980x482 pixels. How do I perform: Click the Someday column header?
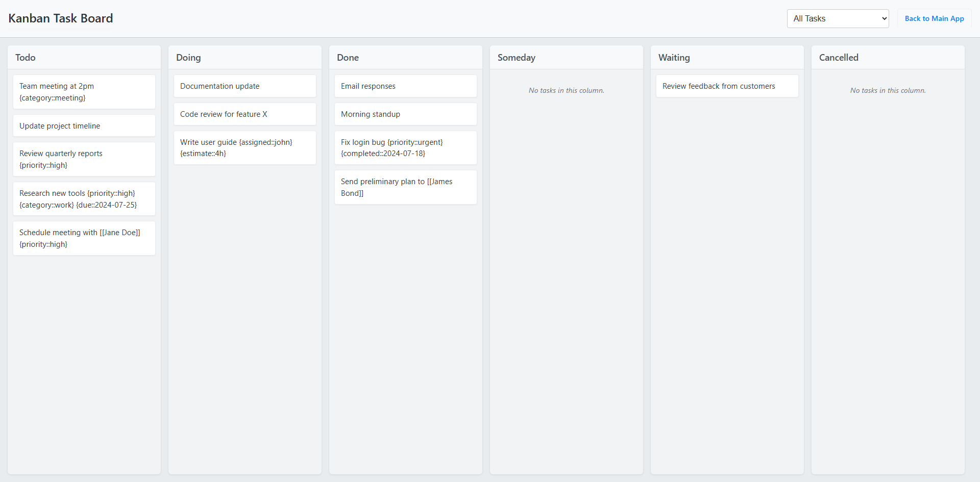516,58
